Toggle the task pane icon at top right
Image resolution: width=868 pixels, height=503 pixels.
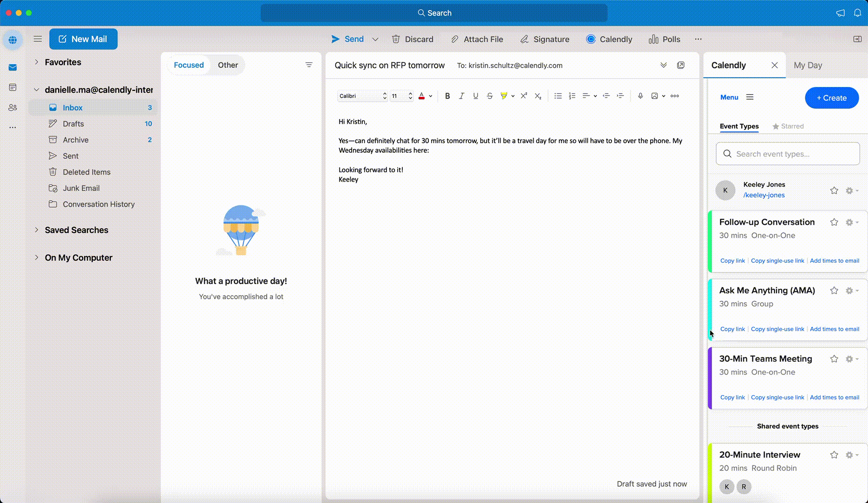coord(857,39)
